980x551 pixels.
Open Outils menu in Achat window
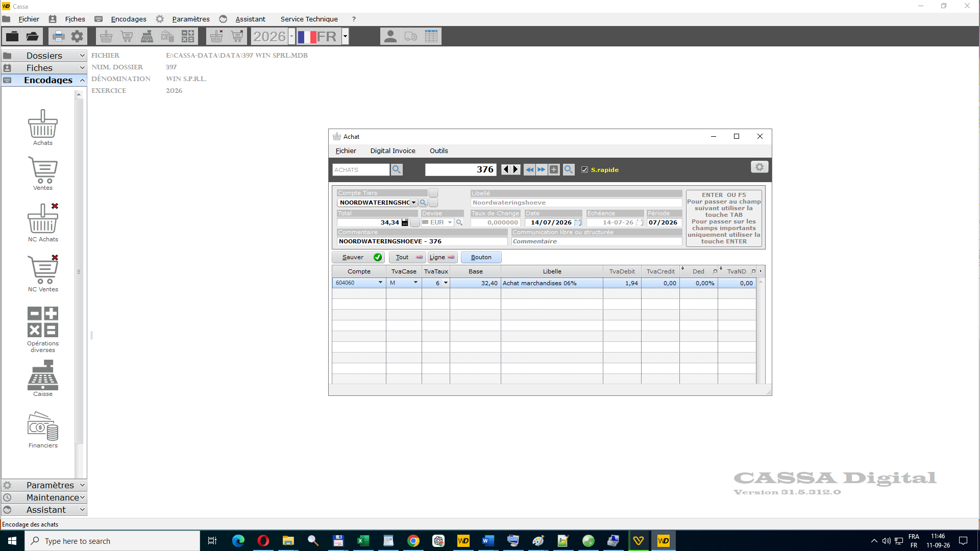click(x=438, y=151)
